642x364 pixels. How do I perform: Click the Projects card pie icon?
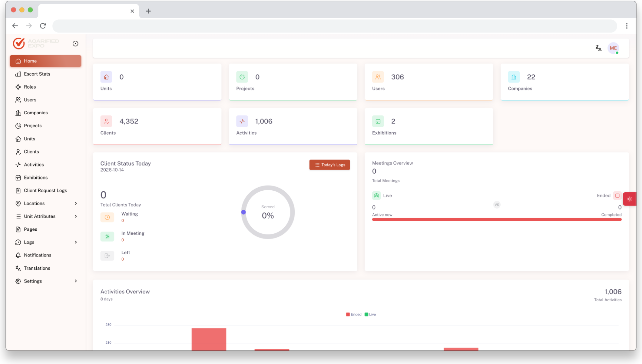click(242, 77)
